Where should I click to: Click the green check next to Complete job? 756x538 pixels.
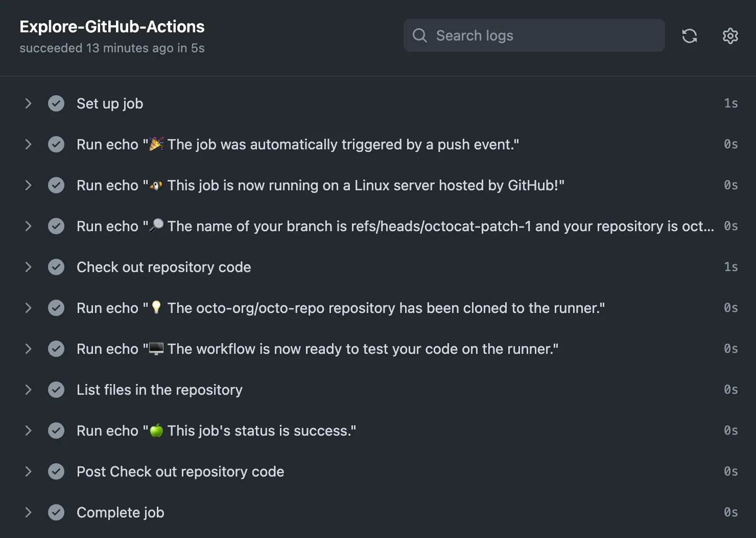coord(56,512)
